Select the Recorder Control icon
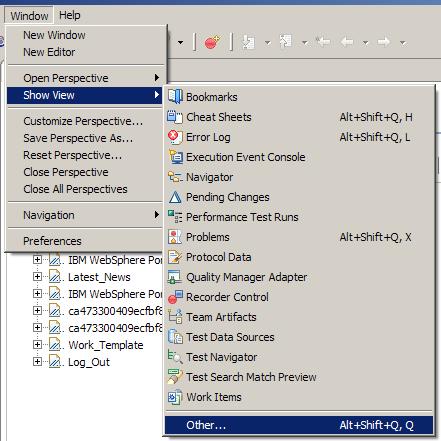 tap(175, 297)
